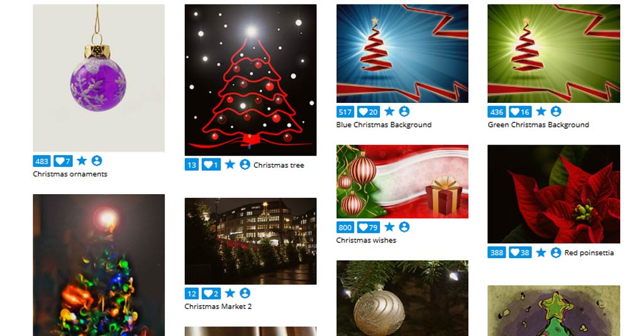This screenshot has width=644, height=336.
Task: Star the Red poinsettia image
Action: pyautogui.click(x=541, y=252)
